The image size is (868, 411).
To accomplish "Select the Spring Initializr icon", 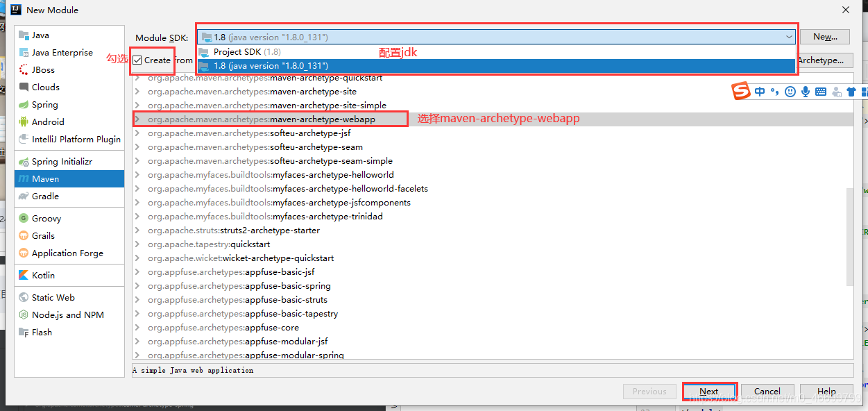I will (24, 162).
